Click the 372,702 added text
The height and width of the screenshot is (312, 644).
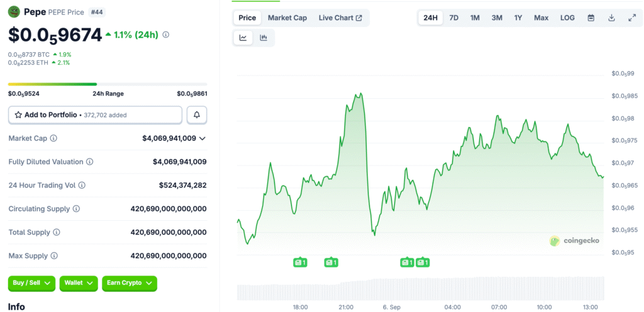(105, 115)
